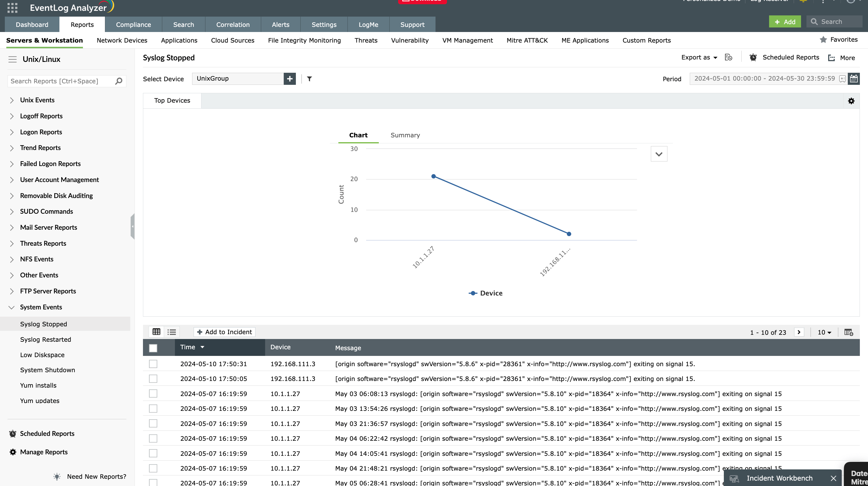Open the filter funnel icon
This screenshot has height=486, width=868.
point(309,78)
